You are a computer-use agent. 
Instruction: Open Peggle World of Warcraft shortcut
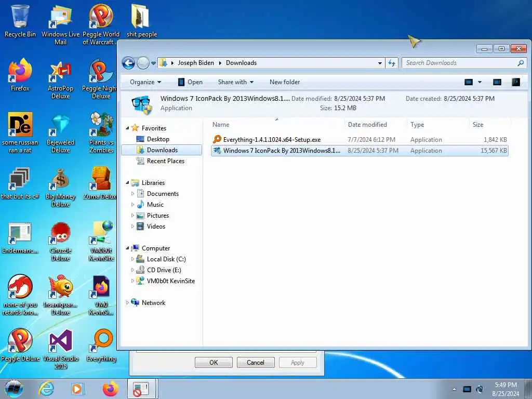[101, 25]
